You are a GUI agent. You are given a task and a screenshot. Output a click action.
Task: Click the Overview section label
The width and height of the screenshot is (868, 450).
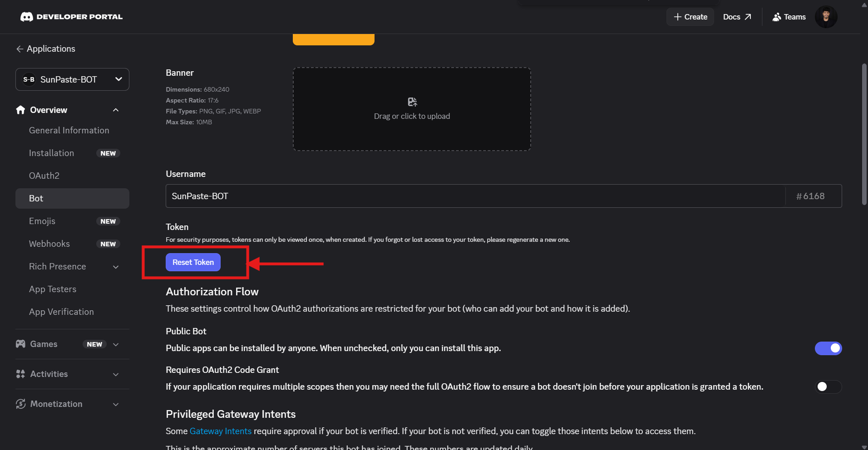click(x=49, y=110)
